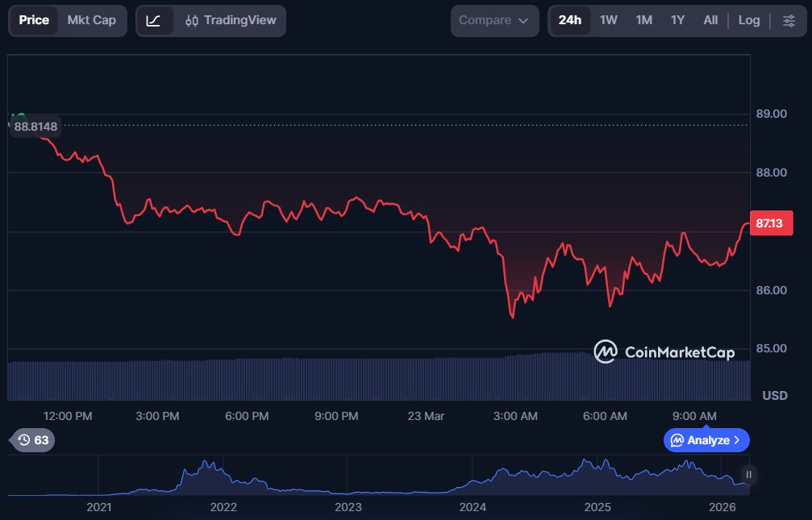Viewport: 812px width, 520px height.
Task: Switch to the Price tab
Action: pyautogui.click(x=34, y=20)
